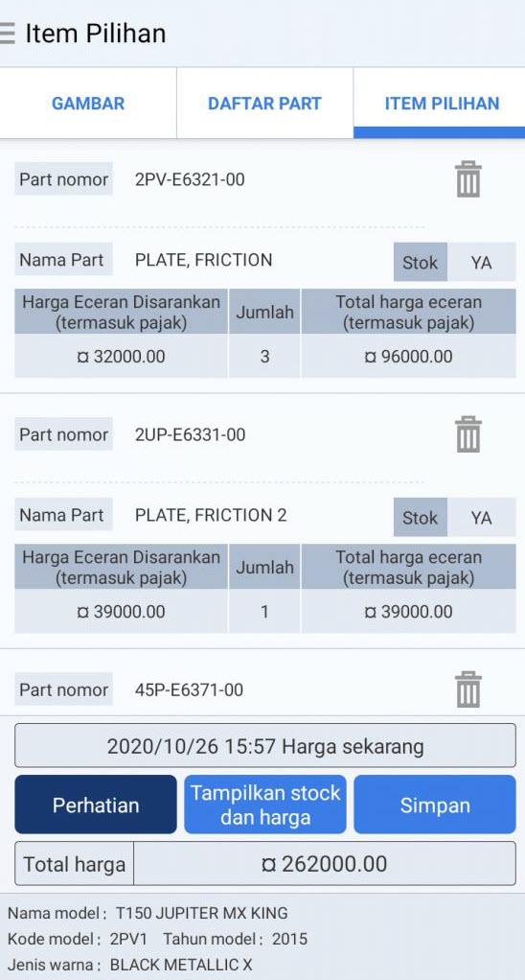Open the hamburger menu icon
Screen dimensions: 525x980
[7, 34]
